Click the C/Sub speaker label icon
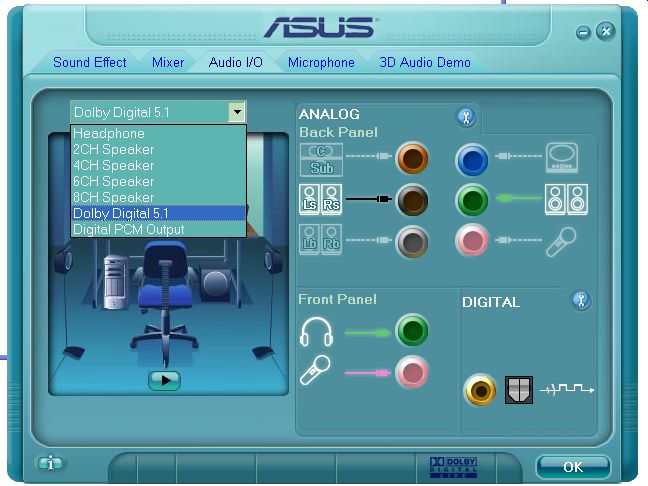 point(321,160)
